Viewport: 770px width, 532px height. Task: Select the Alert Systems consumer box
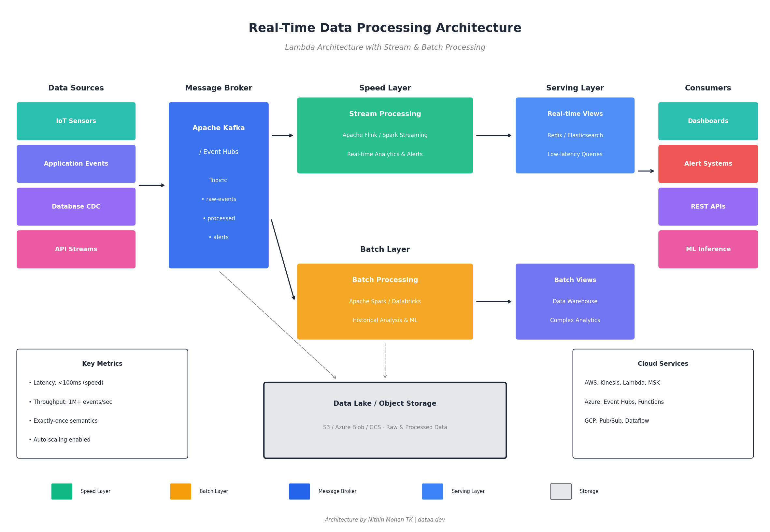[x=707, y=164]
